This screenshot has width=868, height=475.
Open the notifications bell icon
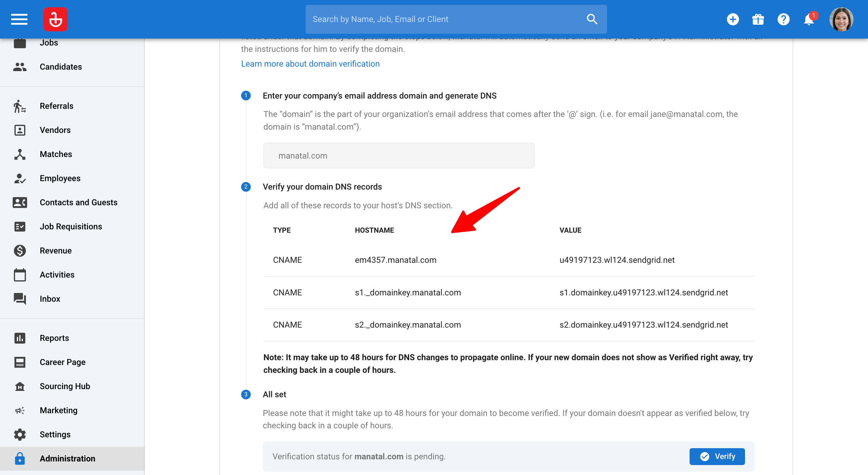click(x=809, y=19)
